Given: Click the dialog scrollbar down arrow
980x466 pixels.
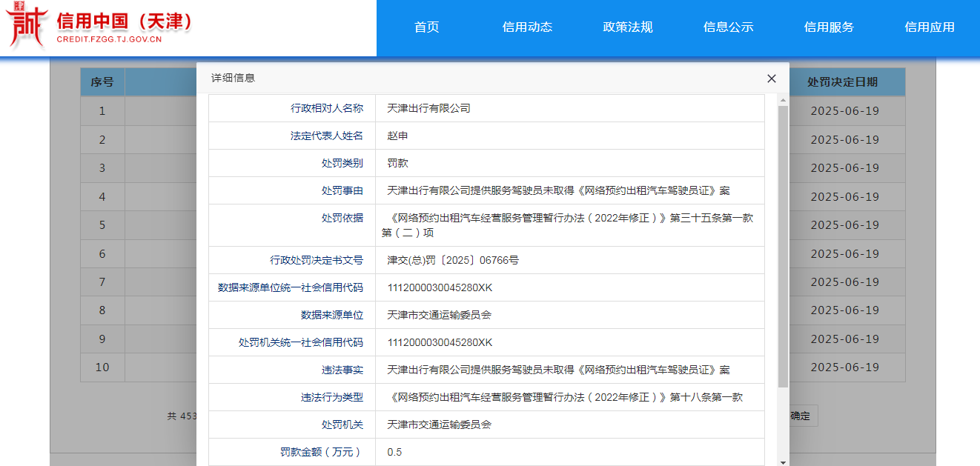Looking at the screenshot, I should click(783, 462).
